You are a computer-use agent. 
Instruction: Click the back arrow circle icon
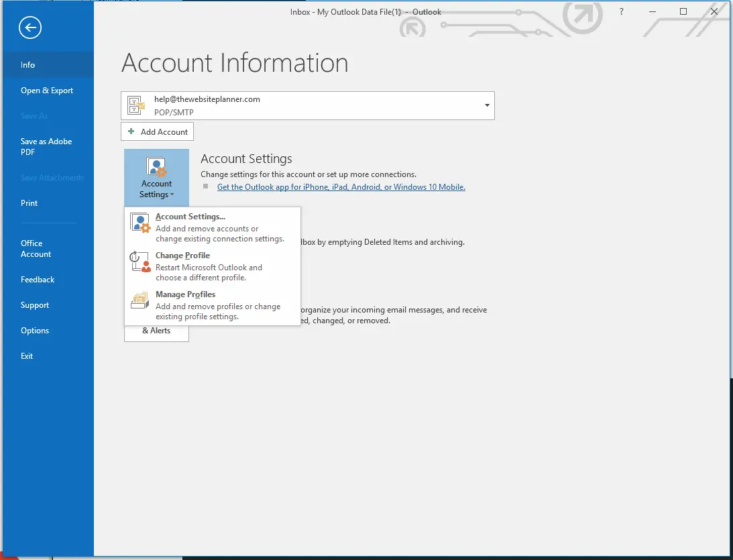[30, 27]
